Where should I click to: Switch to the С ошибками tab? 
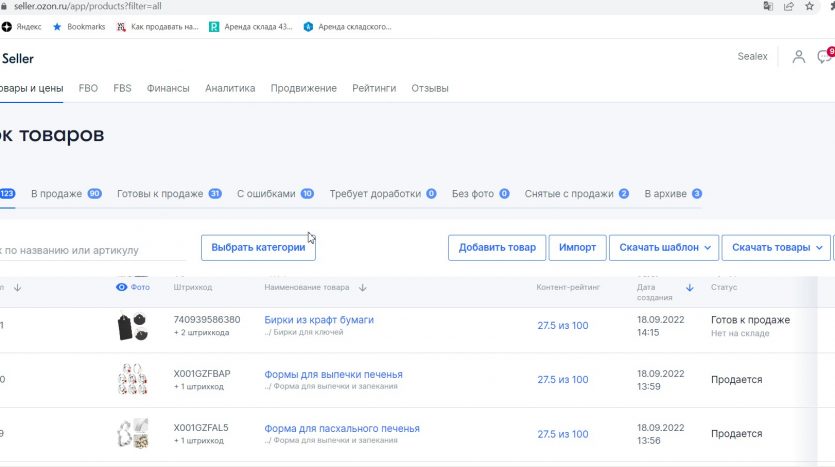point(274,194)
